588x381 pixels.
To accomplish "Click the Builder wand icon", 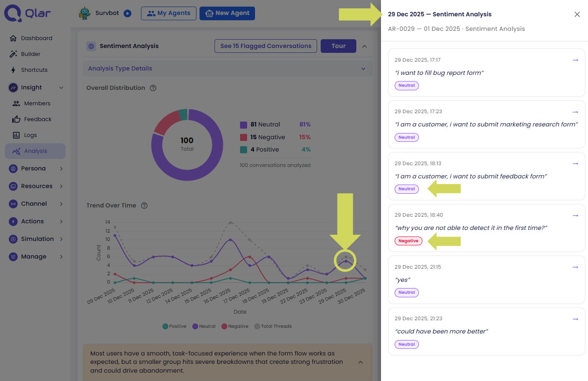I will [13, 54].
